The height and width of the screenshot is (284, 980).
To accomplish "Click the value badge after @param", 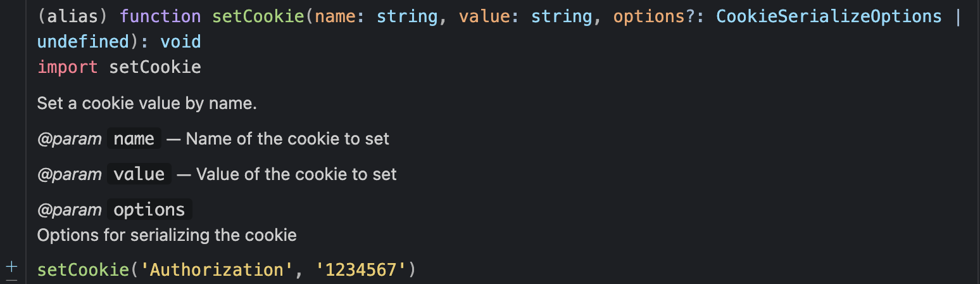I will pos(139,174).
